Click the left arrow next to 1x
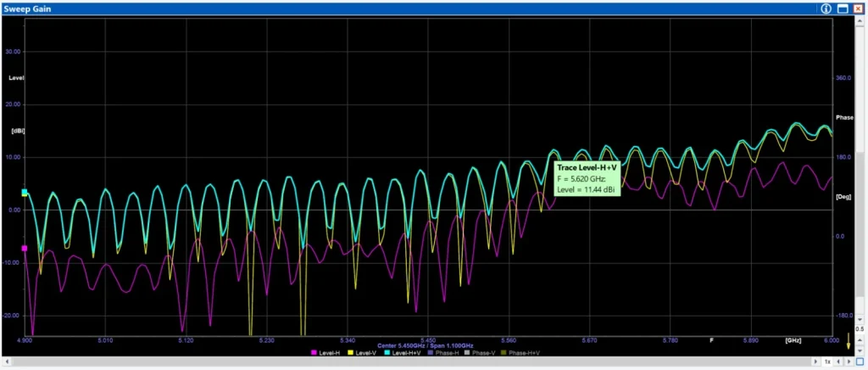The image size is (868, 370). (838, 362)
